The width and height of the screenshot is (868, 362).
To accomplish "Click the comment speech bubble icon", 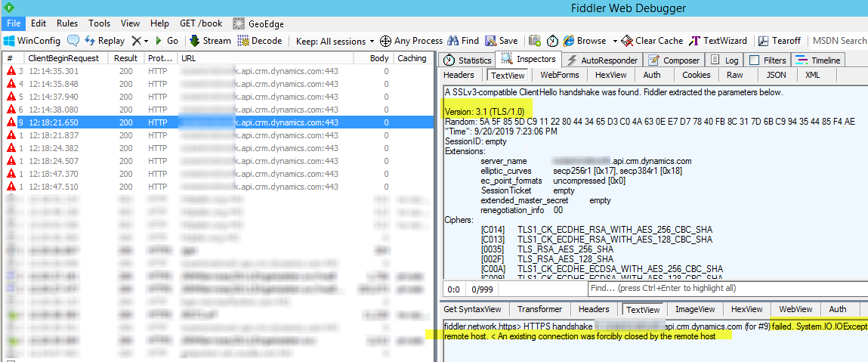I will point(73,41).
